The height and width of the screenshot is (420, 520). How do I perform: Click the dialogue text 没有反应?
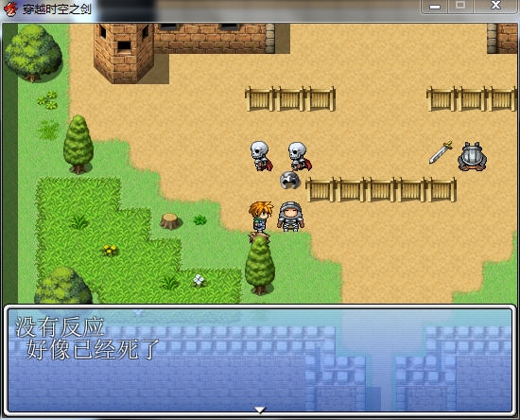point(60,326)
